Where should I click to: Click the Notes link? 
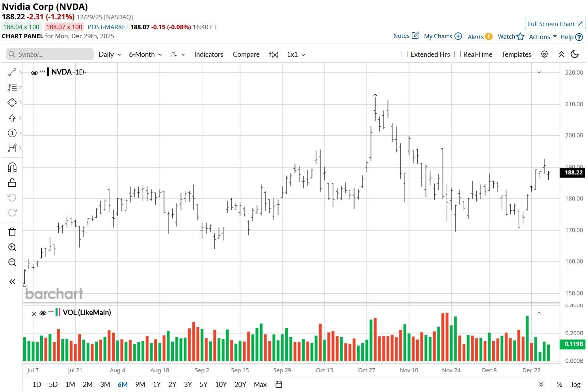(401, 35)
